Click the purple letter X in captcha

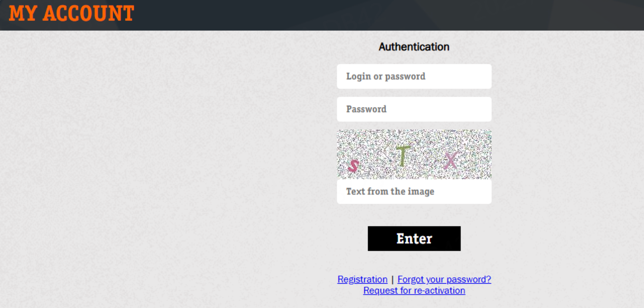point(451,161)
